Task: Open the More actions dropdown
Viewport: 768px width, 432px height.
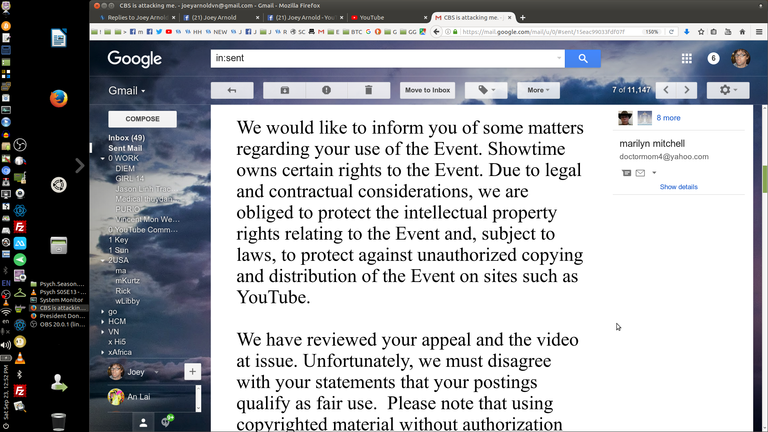Action: pyautogui.click(x=538, y=90)
